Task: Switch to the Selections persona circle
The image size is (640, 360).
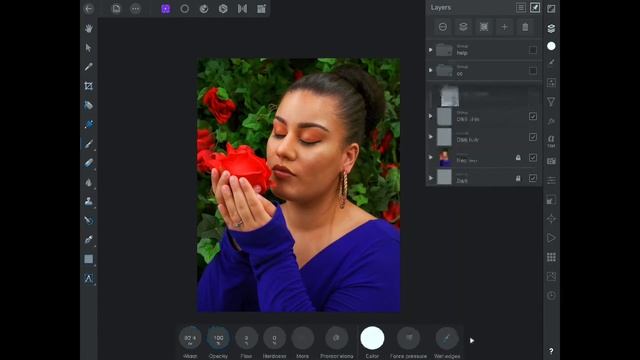Action: pyautogui.click(x=184, y=9)
